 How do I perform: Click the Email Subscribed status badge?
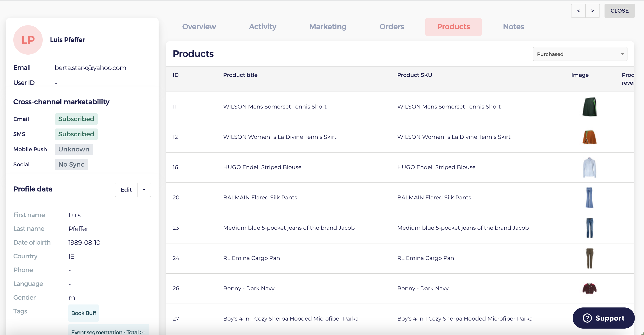76,119
